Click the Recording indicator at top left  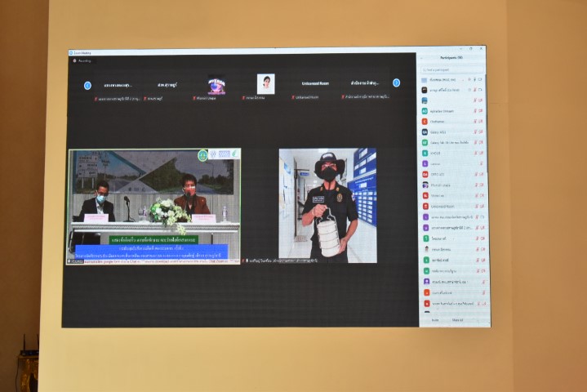coord(82,60)
